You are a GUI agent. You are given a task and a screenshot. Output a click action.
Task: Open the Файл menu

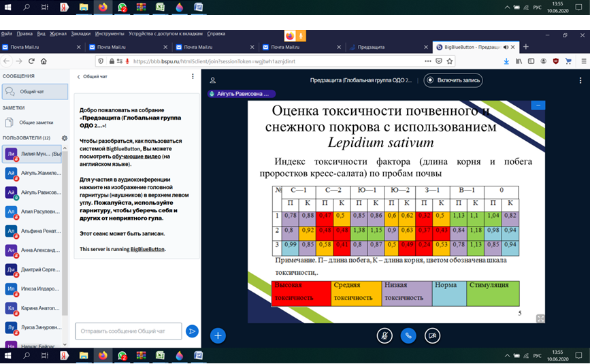coord(6,33)
